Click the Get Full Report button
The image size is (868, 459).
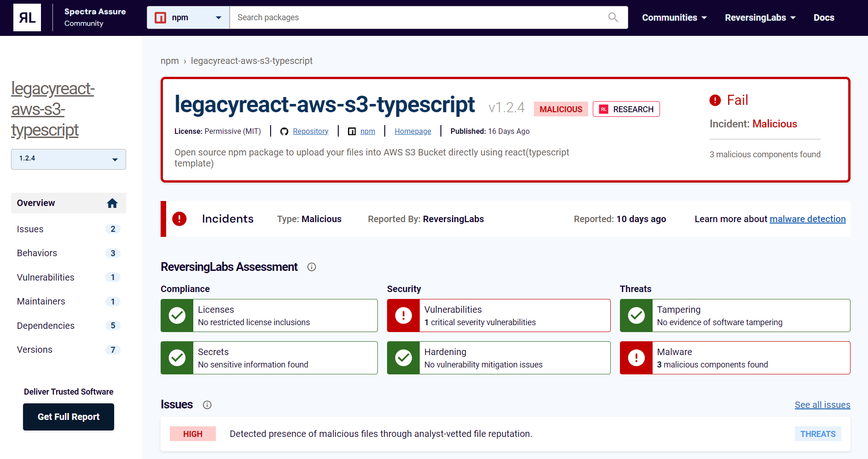coord(69,417)
